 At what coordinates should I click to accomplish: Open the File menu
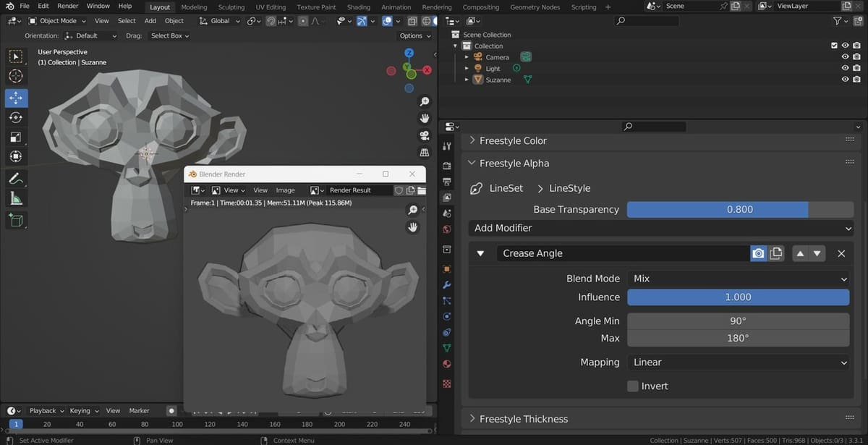(x=25, y=6)
